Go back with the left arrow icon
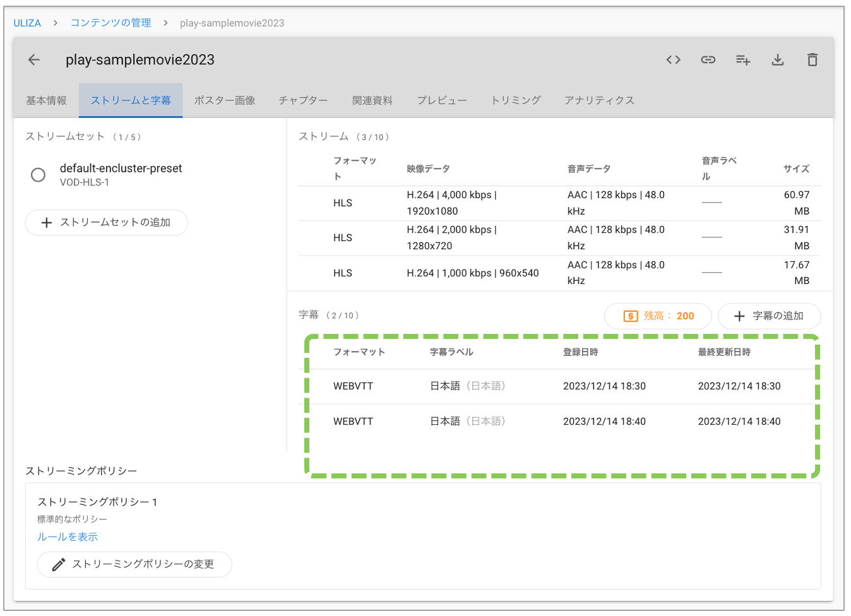The image size is (851, 616). tap(34, 60)
